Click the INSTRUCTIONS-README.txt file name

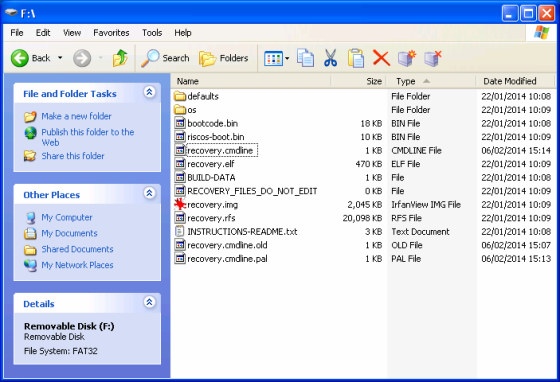(x=242, y=232)
